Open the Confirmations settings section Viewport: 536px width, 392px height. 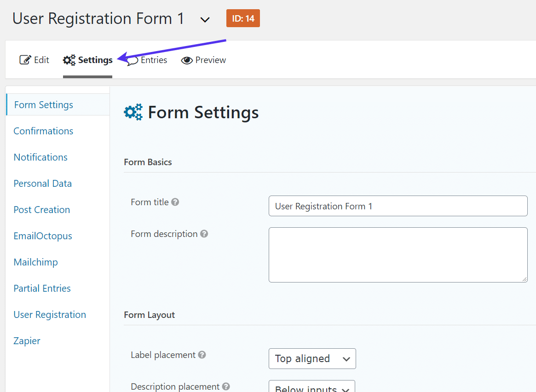click(x=43, y=131)
